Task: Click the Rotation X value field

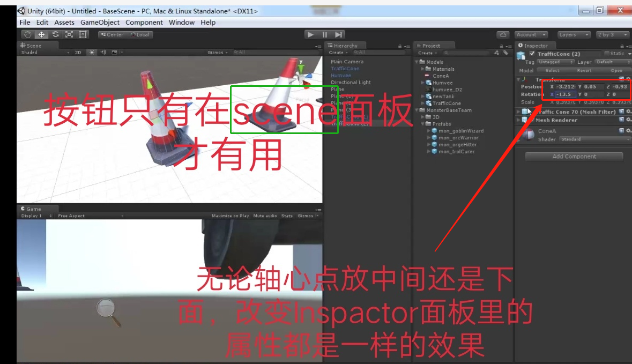Action: tap(565, 94)
